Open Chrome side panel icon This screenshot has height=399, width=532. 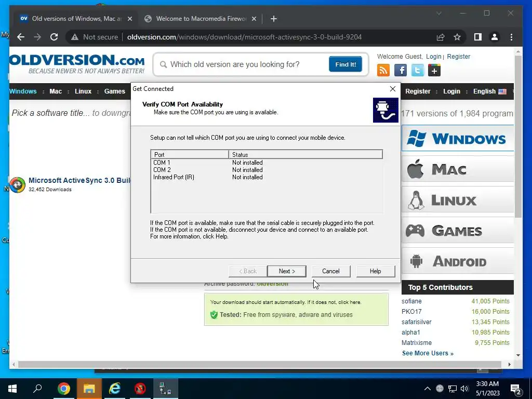[478, 37]
